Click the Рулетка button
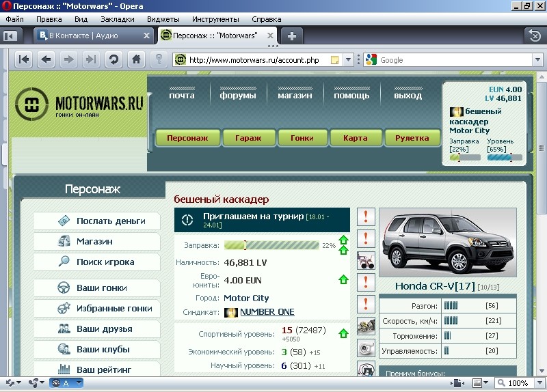The height and width of the screenshot is (392, 547). pos(412,138)
